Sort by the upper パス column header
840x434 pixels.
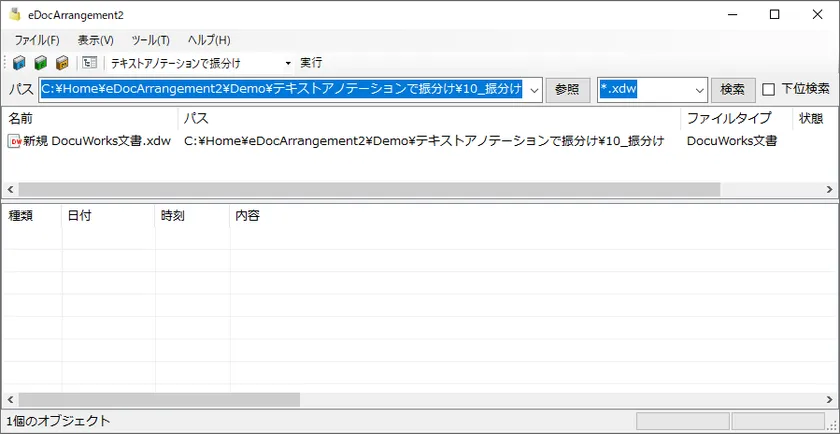429,118
